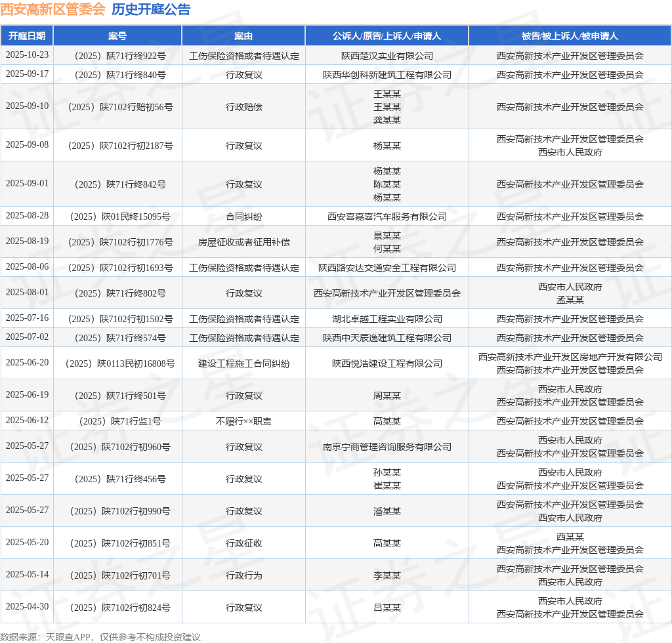Select case number (2025)陕7102行初990号
Screen dimensions: 672x643
click(118, 511)
